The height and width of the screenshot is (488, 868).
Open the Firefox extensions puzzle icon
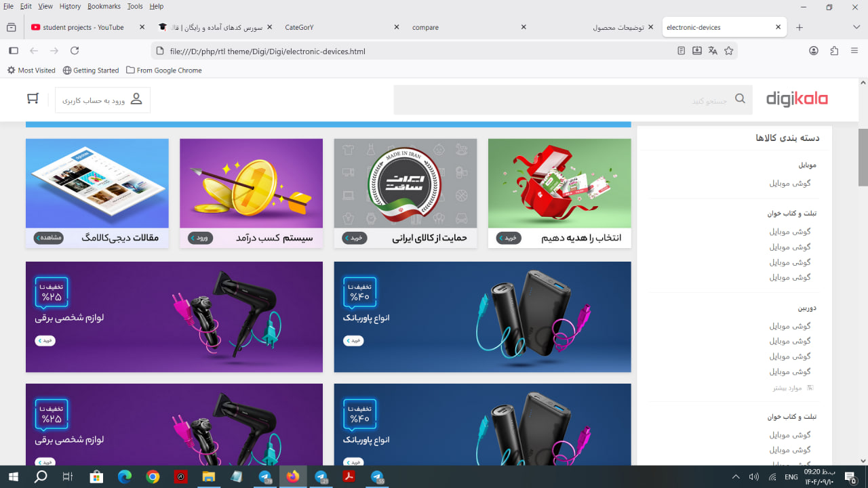coord(834,51)
